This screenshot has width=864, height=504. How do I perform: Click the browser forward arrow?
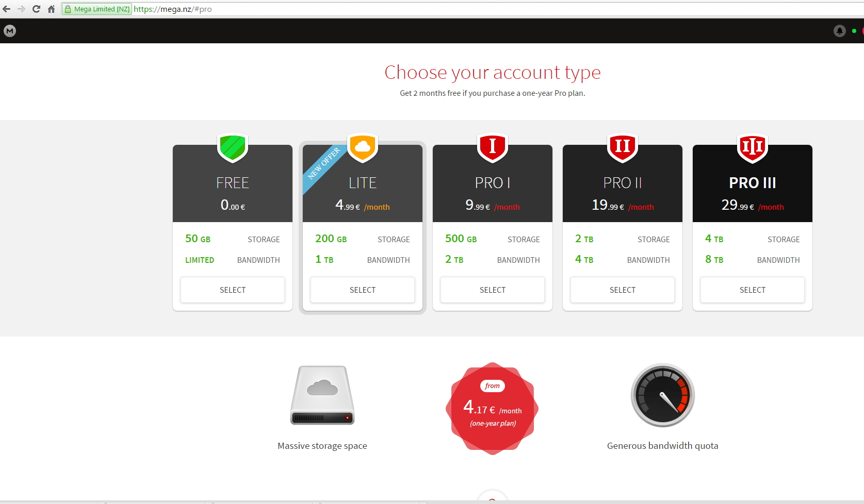pyautogui.click(x=21, y=9)
